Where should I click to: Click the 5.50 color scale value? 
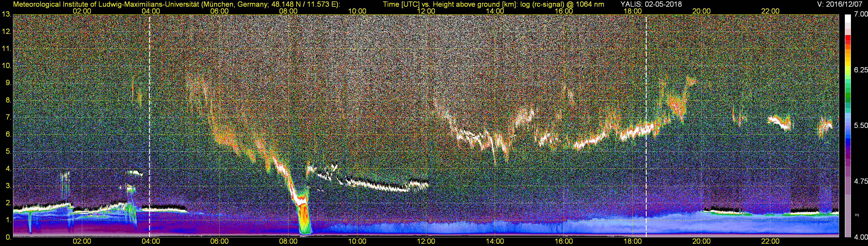(860, 125)
